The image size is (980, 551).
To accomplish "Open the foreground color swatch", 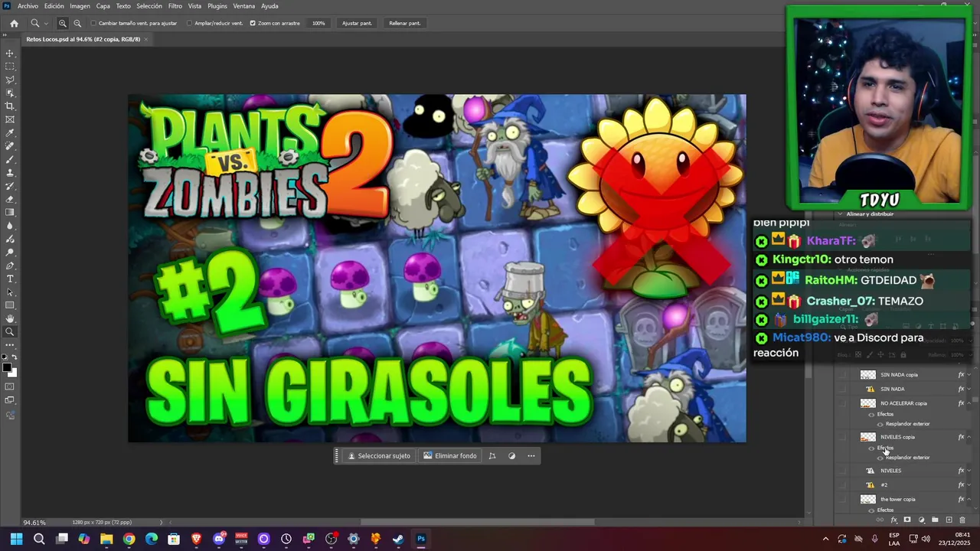I will coord(8,368).
